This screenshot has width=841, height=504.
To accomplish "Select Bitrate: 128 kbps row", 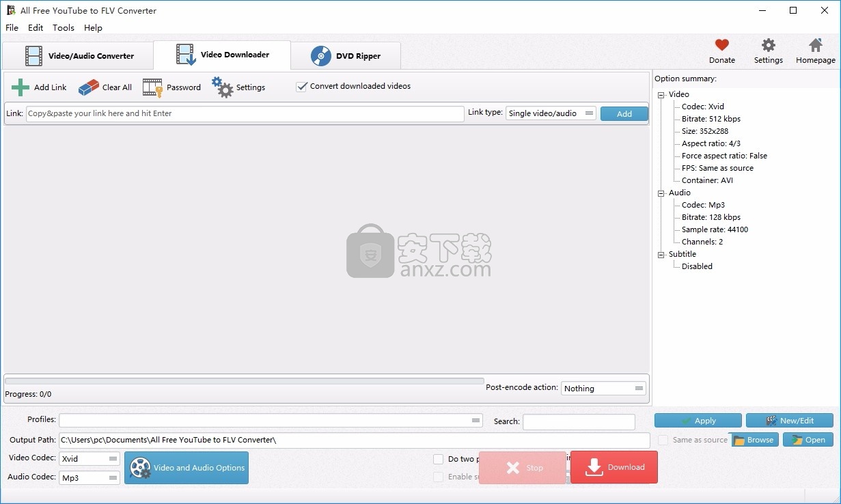I will point(711,217).
